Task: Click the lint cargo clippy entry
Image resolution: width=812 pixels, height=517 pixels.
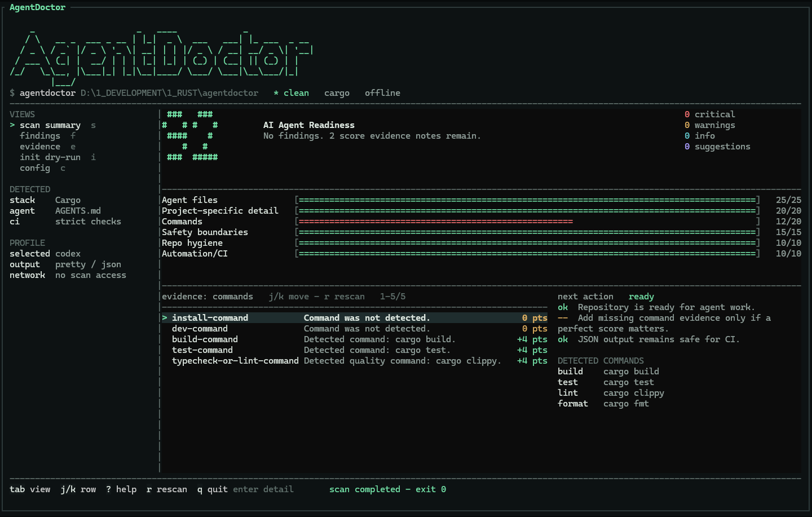Action: point(611,393)
